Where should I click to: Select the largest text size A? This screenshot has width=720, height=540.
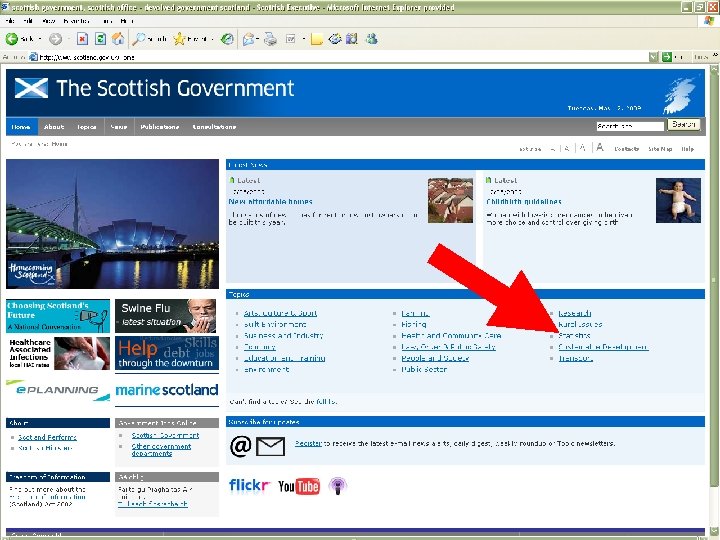599,147
